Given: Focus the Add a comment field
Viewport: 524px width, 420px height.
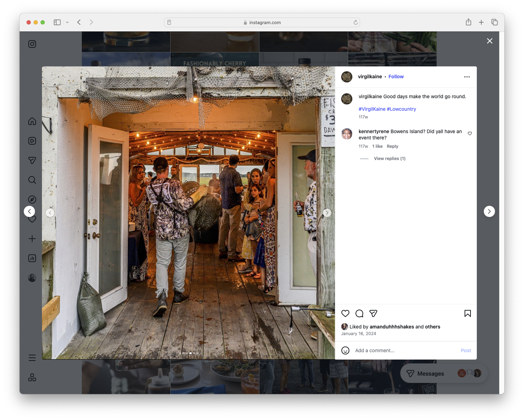Looking at the screenshot, I should (x=405, y=350).
